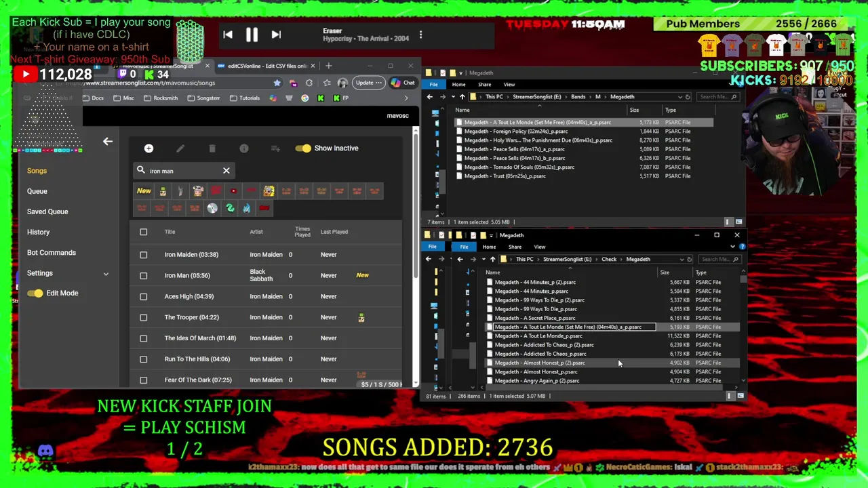Click the add song plus icon
Screen dimensions: 868x488
pyautogui.click(x=149, y=148)
